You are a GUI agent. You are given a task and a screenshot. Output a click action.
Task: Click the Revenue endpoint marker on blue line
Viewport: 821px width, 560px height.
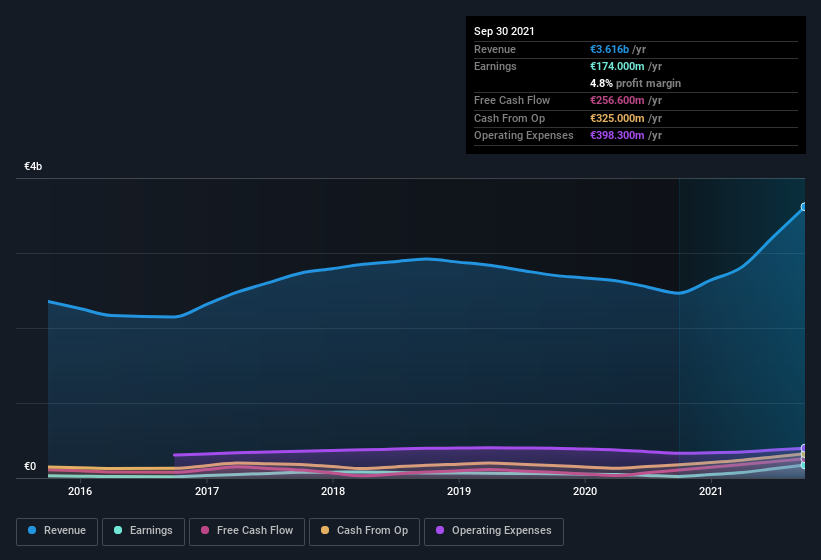[x=804, y=207]
